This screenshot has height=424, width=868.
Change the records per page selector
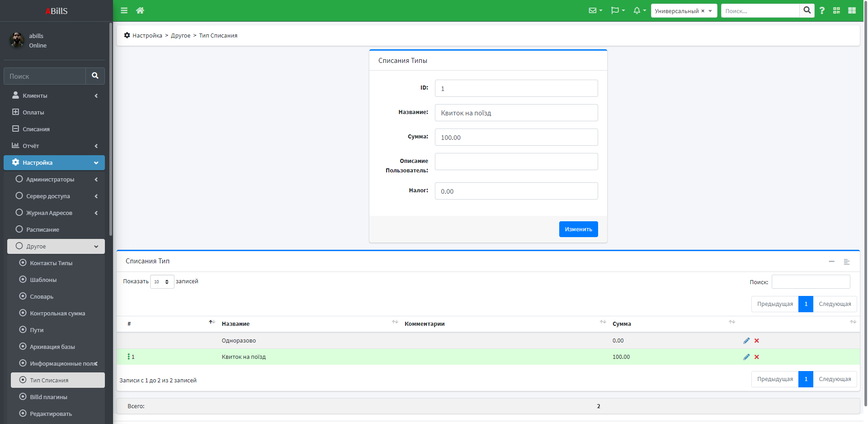point(162,282)
